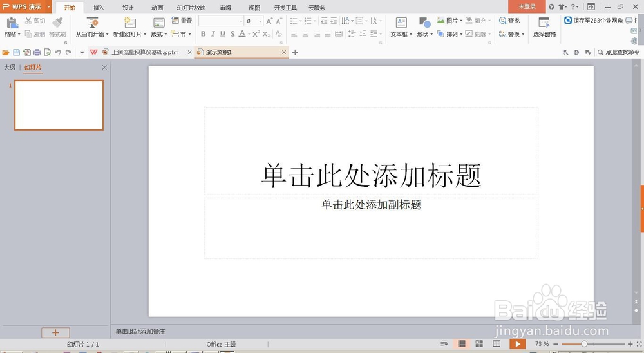Viewport: 644px width, 353px height.
Task: Switch to the Outline (大纲) panel tab
Action: click(x=10, y=68)
